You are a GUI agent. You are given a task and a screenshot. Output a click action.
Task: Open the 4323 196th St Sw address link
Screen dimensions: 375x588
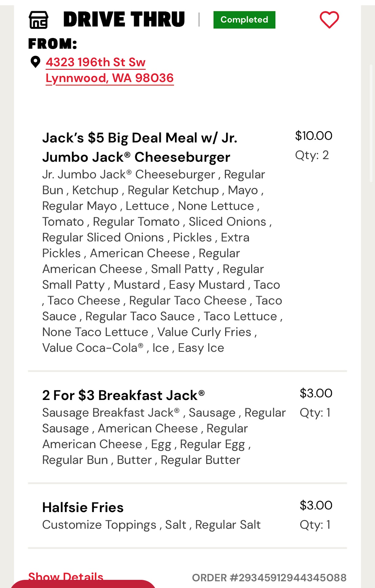click(96, 62)
